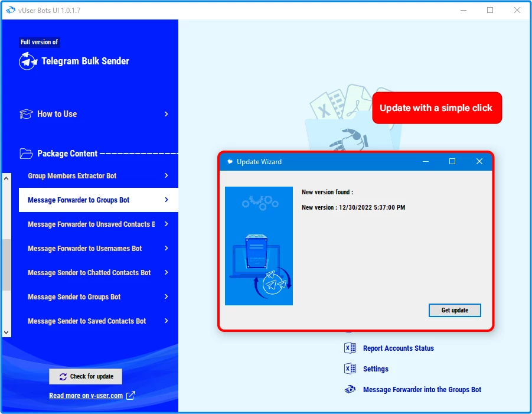Open the Report Accounts Status file link

(x=399, y=348)
